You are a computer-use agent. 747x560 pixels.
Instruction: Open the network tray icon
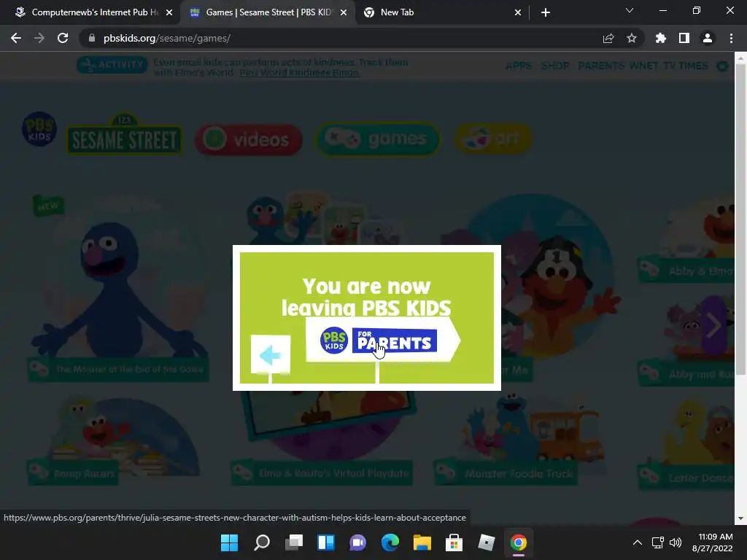[x=658, y=542]
